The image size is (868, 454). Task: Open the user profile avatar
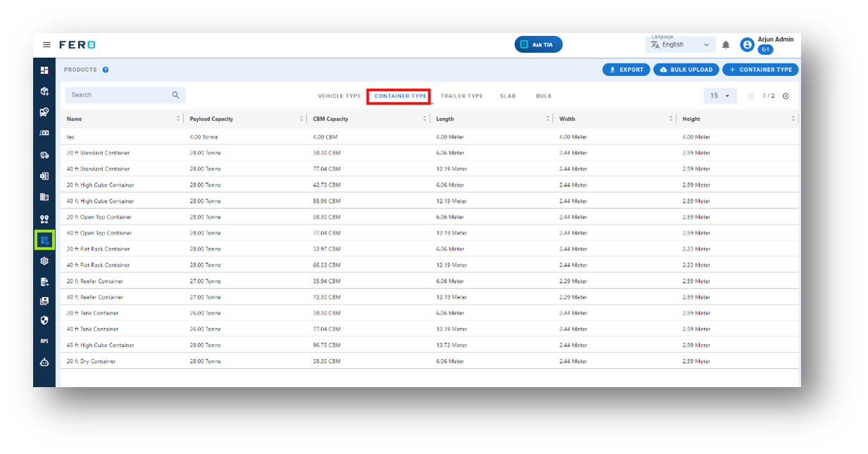pyautogui.click(x=747, y=45)
